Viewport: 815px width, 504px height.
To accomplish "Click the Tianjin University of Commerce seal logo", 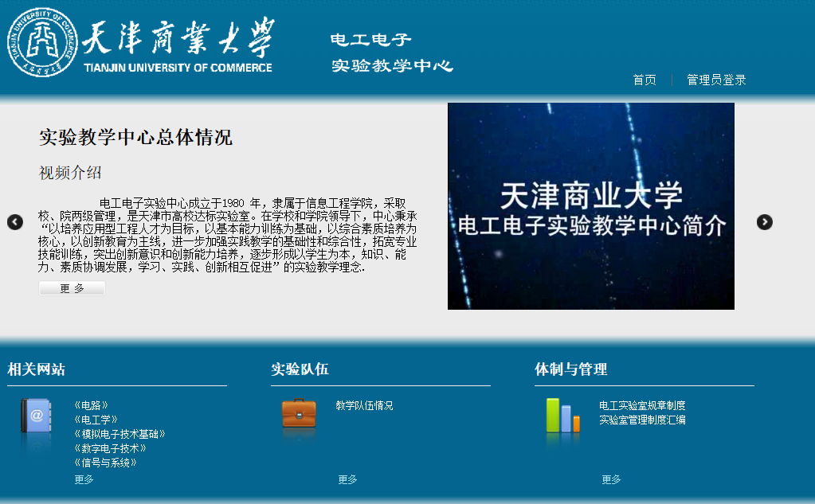I will [x=42, y=43].
